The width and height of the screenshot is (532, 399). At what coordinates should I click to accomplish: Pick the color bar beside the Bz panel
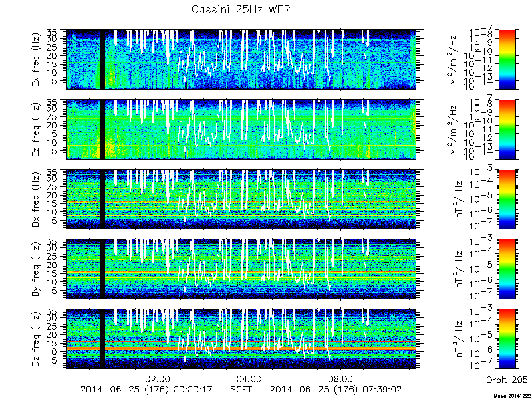point(507,338)
